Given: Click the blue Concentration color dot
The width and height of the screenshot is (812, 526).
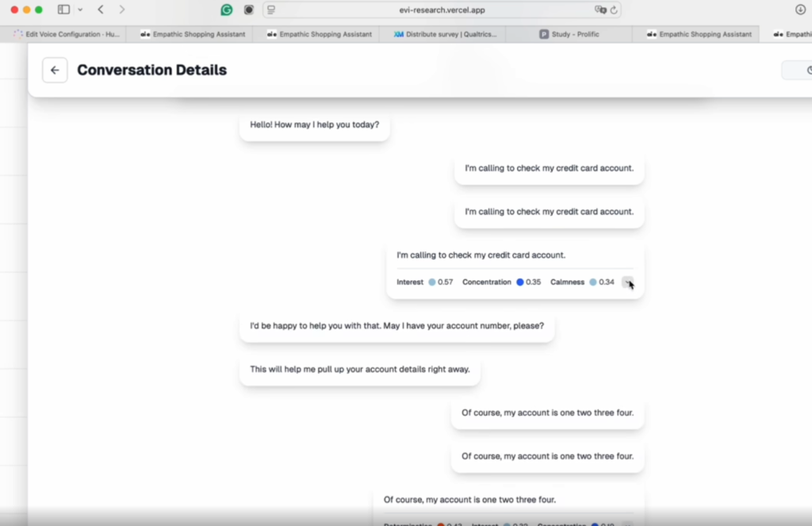Looking at the screenshot, I should click(520, 282).
